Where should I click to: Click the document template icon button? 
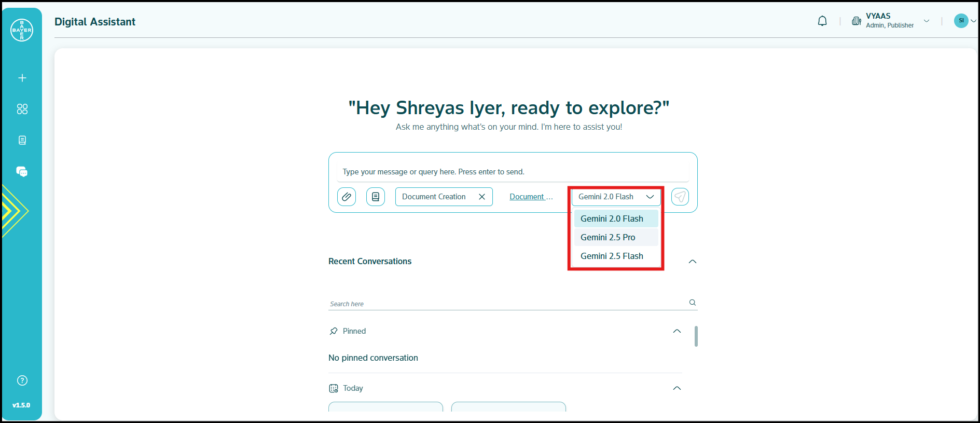click(376, 197)
